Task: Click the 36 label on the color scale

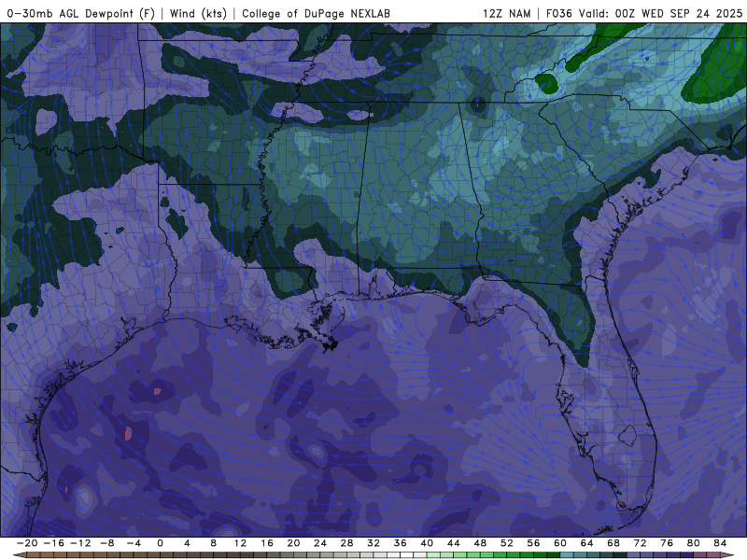Action: (401, 543)
